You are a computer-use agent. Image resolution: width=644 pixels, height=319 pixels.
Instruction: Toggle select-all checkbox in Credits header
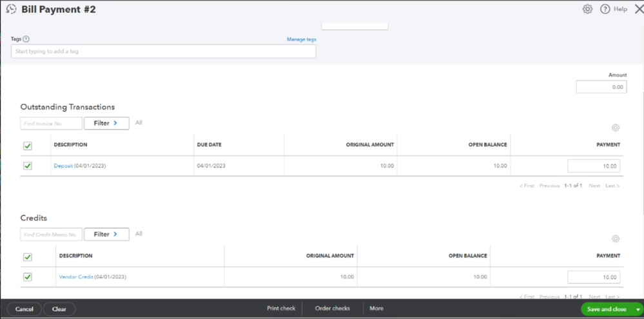(x=28, y=257)
